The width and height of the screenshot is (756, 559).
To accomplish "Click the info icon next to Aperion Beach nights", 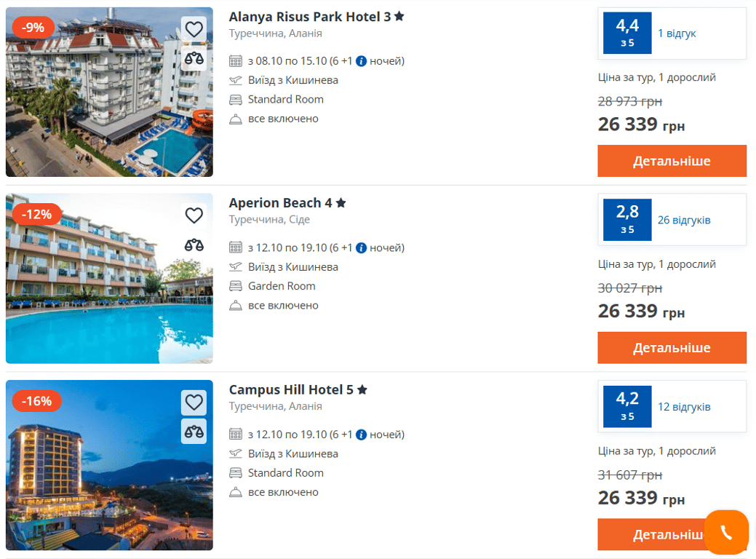I will click(360, 247).
